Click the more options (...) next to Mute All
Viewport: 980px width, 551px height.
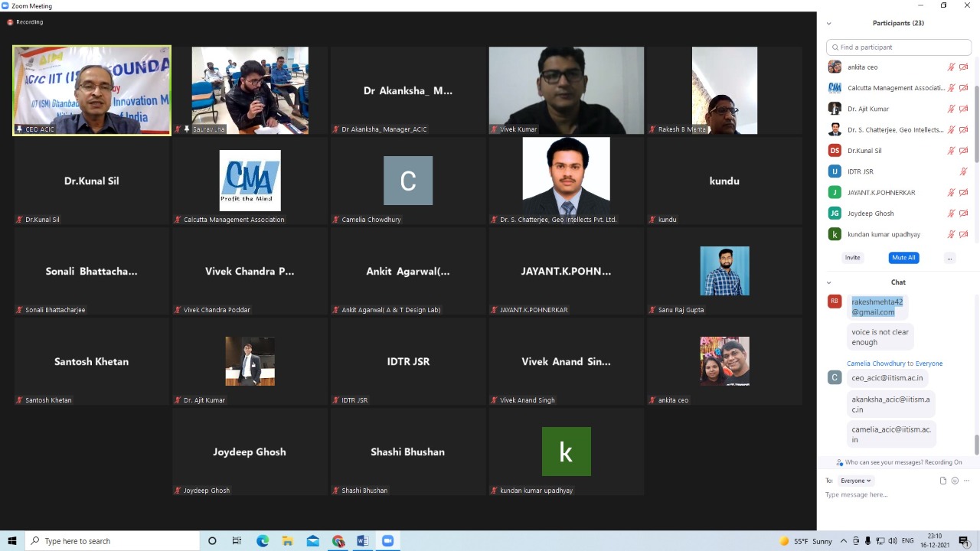tap(949, 258)
